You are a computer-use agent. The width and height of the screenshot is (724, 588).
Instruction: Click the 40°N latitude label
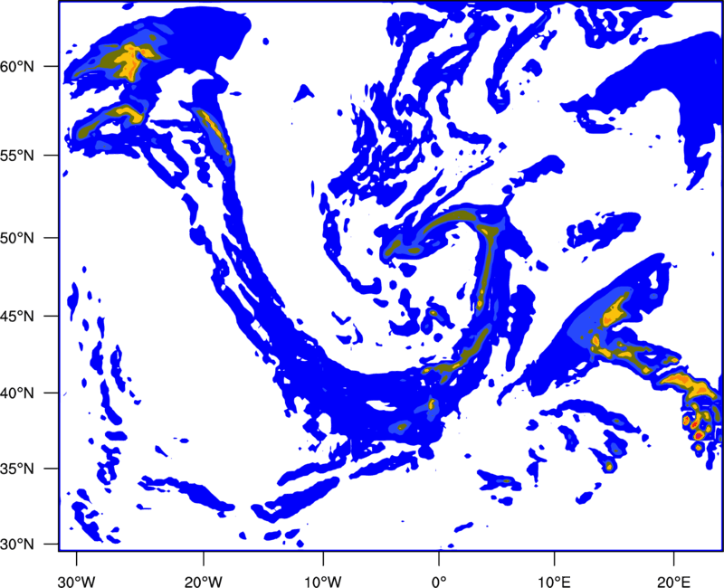click(x=17, y=394)
